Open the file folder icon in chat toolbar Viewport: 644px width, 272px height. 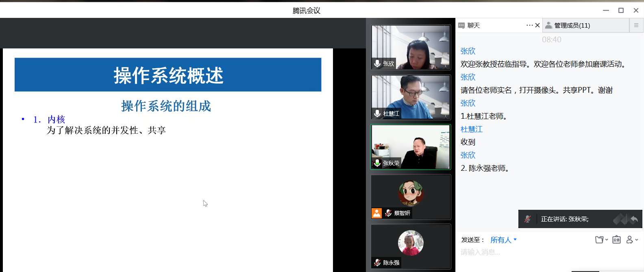(599, 240)
